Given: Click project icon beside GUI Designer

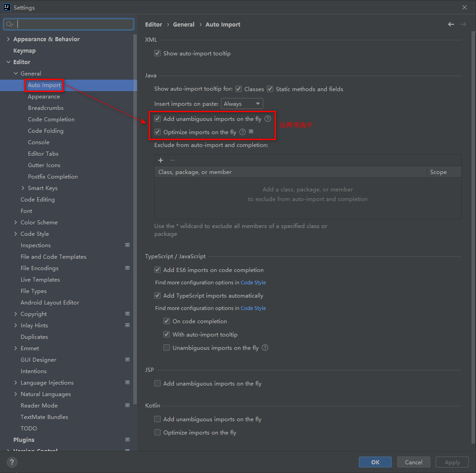Looking at the screenshot, I should pos(128,359).
